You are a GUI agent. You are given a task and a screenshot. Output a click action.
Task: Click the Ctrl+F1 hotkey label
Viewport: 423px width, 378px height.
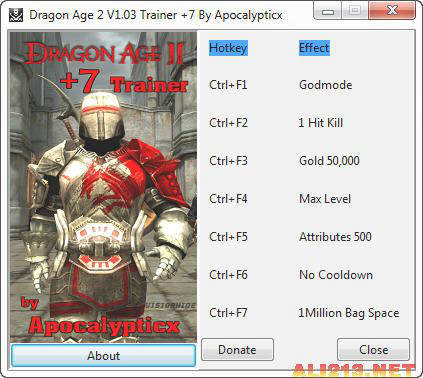click(228, 85)
